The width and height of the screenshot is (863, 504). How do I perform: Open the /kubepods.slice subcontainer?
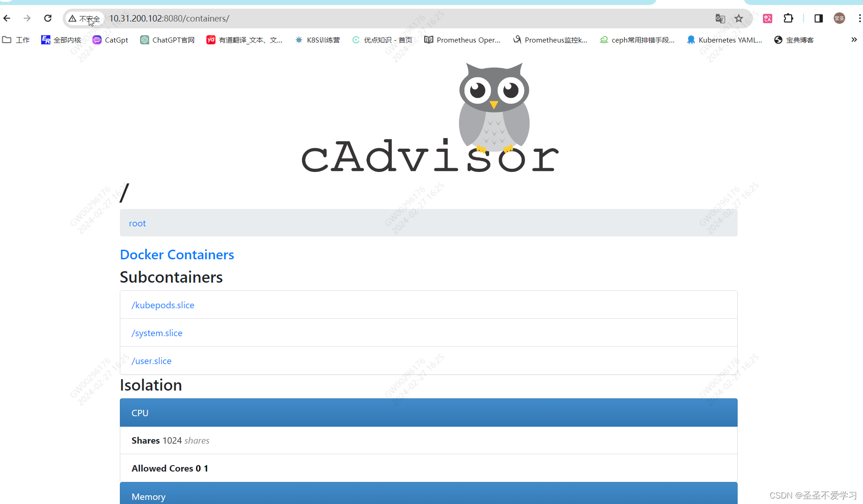tap(163, 305)
